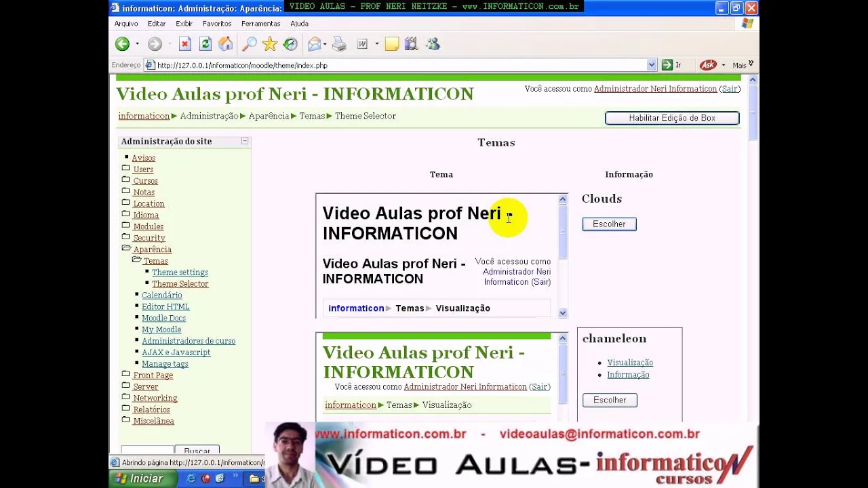Viewport: 868px width, 488px height.
Task: Click the page icon in the address bar
Action: [150, 65]
